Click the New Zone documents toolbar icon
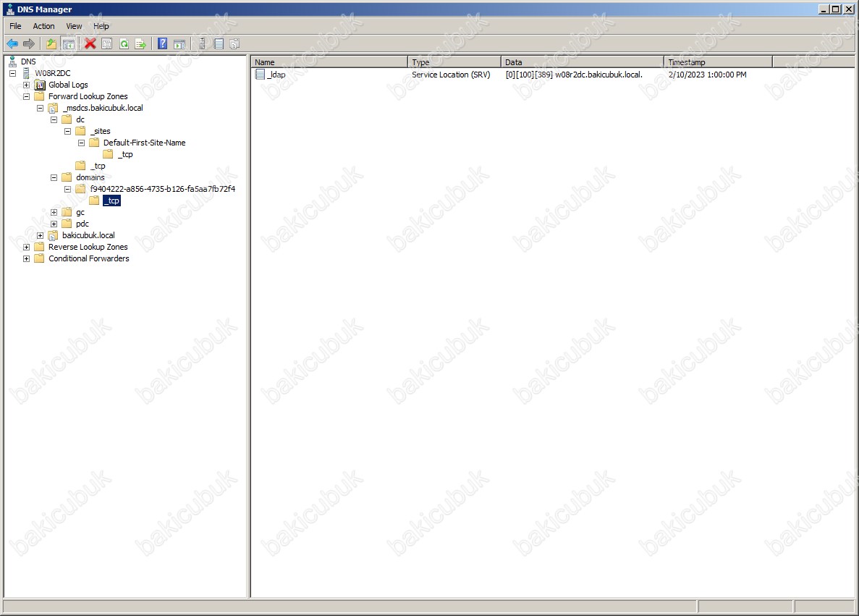Image resolution: width=859 pixels, height=616 pixels. (x=234, y=44)
